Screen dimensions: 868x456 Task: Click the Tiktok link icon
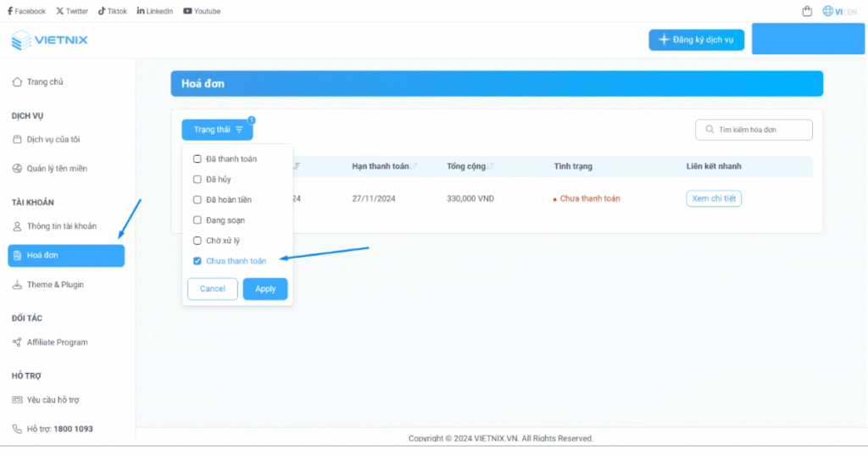[112, 11]
